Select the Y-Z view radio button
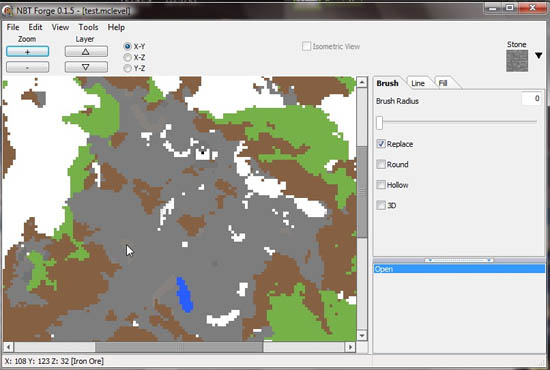The image size is (550, 370). pyautogui.click(x=127, y=68)
